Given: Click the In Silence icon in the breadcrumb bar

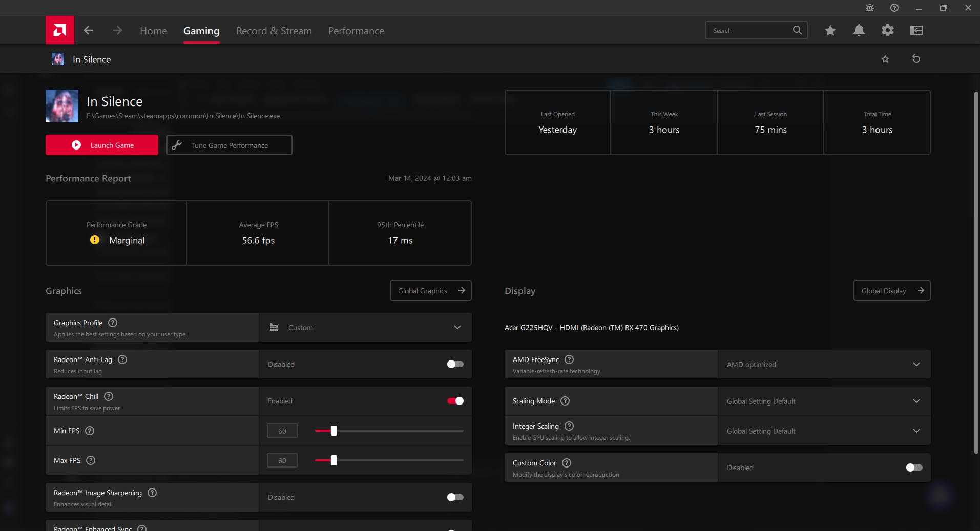Looking at the screenshot, I should (x=58, y=59).
